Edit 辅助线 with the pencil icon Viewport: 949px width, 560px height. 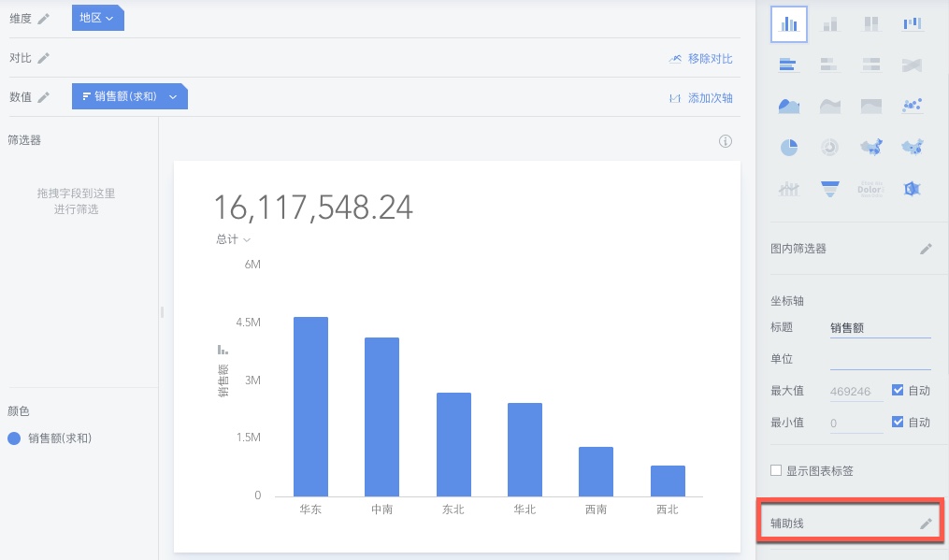pos(926,524)
